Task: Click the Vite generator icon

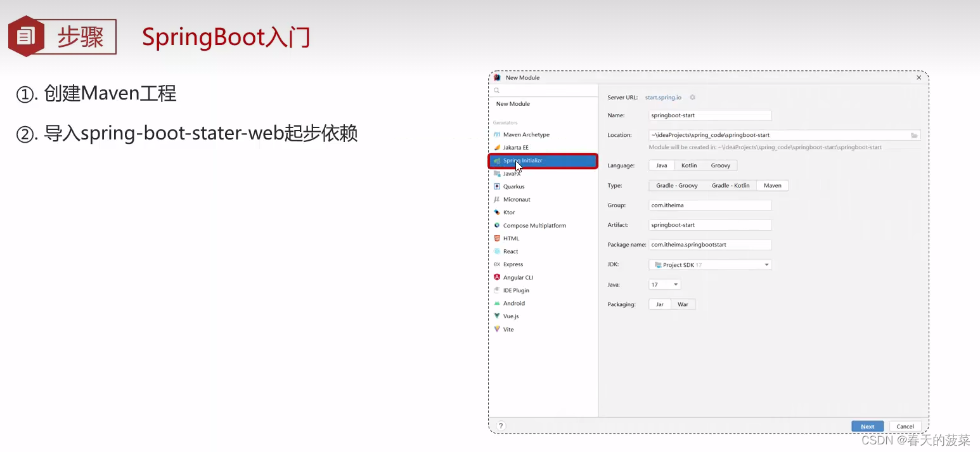Action: coord(497,329)
